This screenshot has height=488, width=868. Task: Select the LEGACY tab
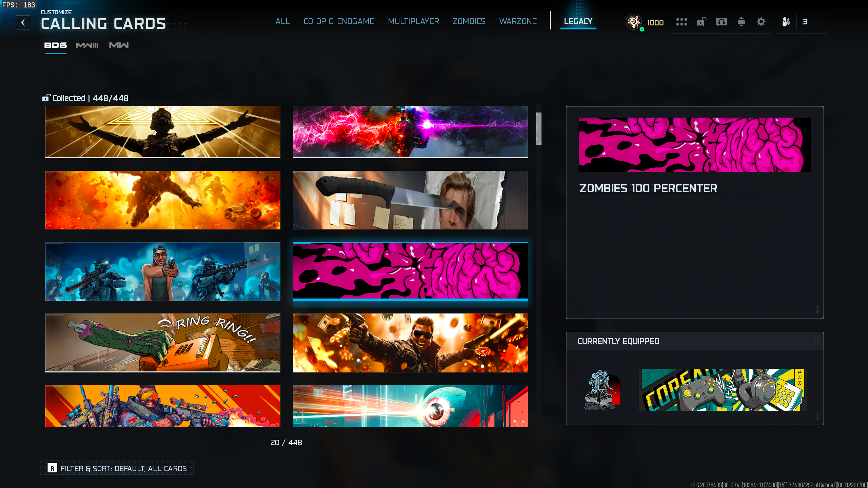tap(578, 21)
